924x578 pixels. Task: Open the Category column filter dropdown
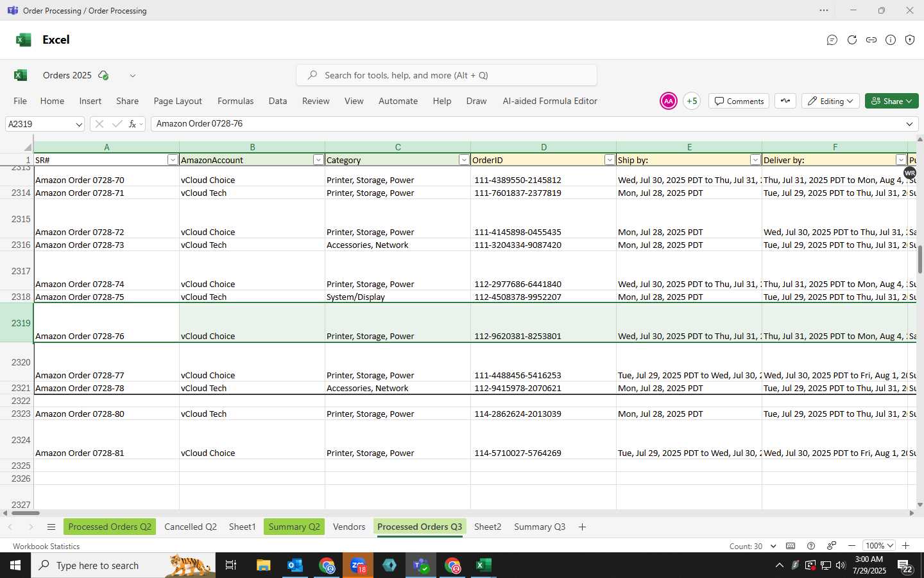tap(464, 160)
